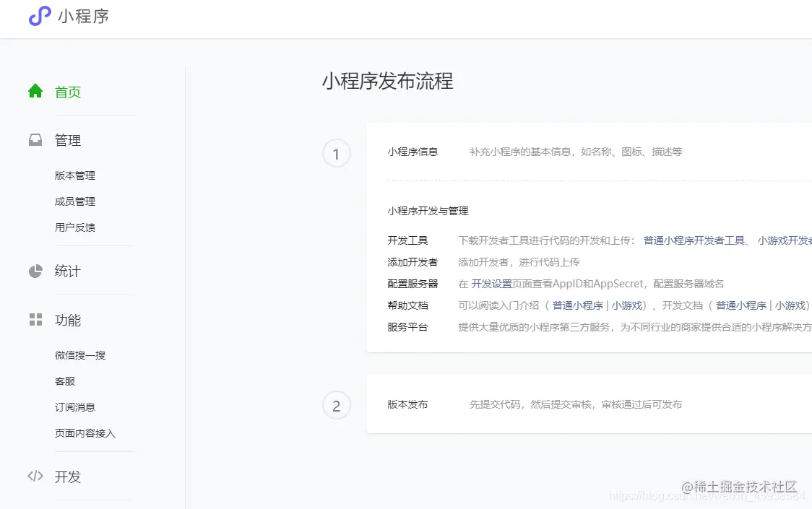Open statistics via the 统计 pie chart icon
The width and height of the screenshot is (812, 509).
click(x=35, y=271)
